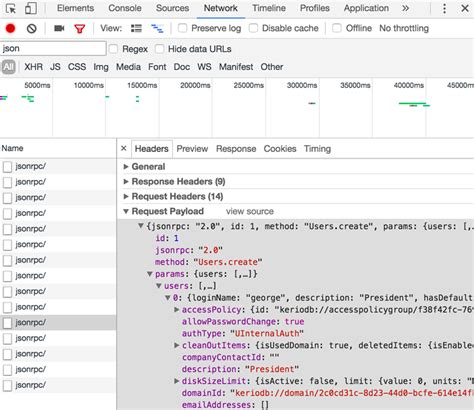This screenshot has height=410, width=474.
Task: Toggle the capture screenshots camera icon
Action: (x=59, y=28)
